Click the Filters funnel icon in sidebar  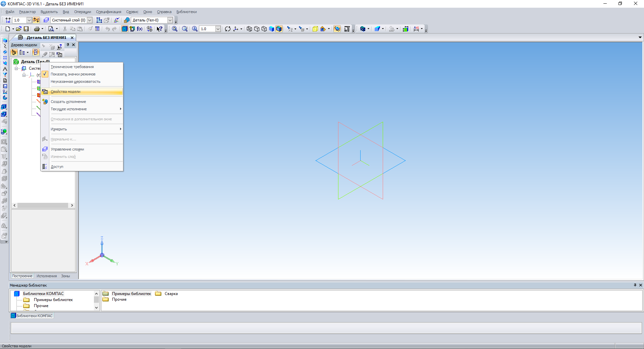(5, 75)
